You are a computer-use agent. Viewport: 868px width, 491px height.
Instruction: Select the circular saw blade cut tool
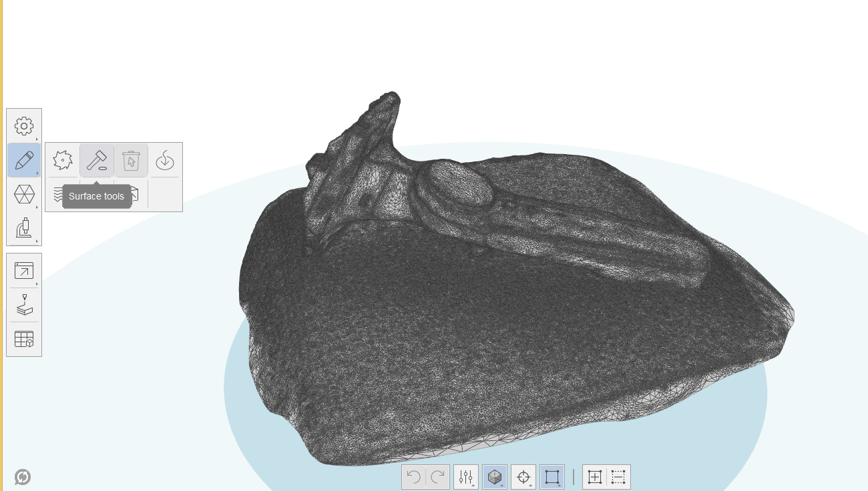pyautogui.click(x=63, y=160)
